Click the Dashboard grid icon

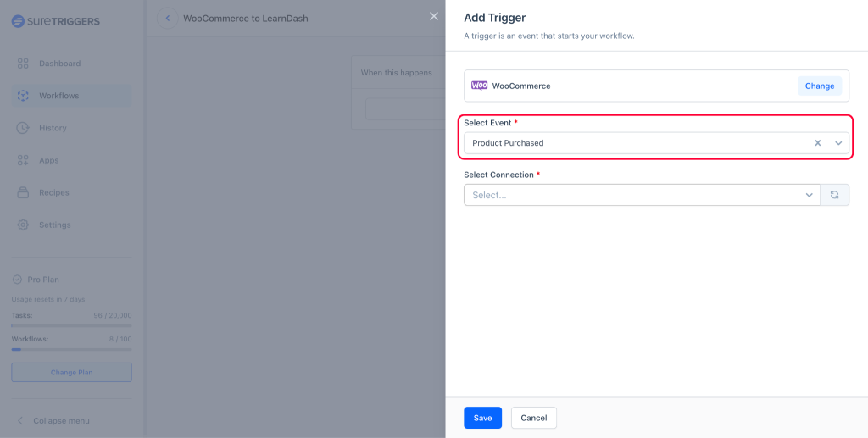[23, 64]
